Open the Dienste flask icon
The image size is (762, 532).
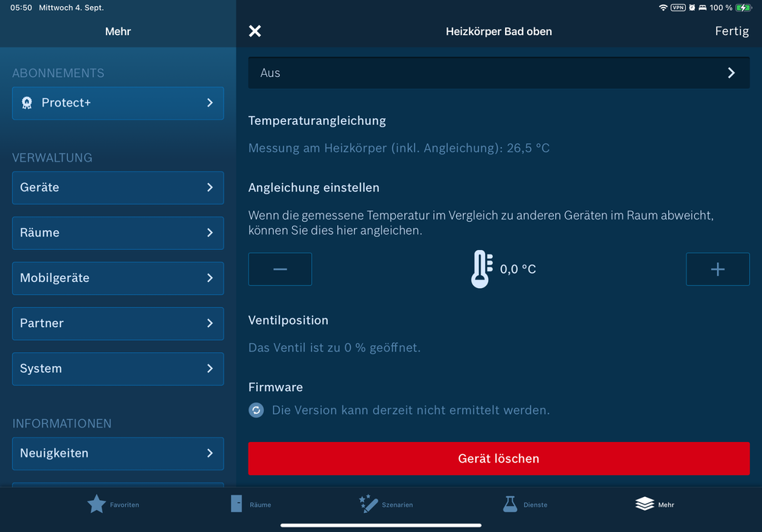coord(510,504)
